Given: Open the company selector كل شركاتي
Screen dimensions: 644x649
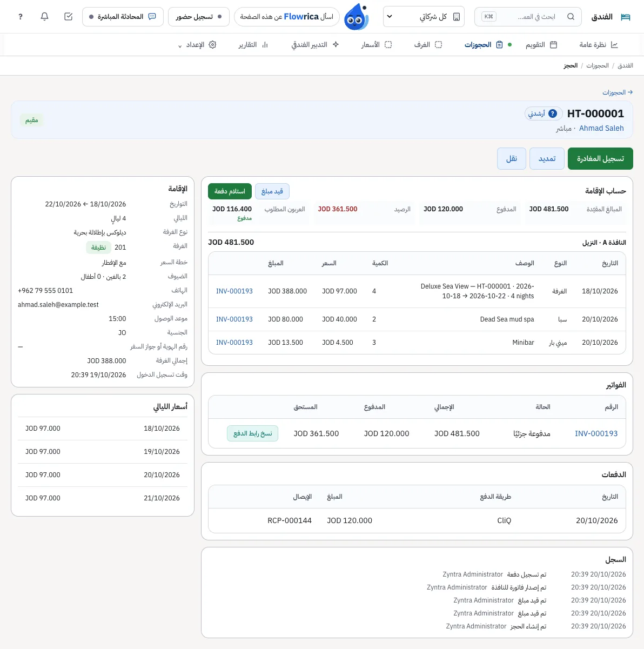Looking at the screenshot, I should point(424,17).
